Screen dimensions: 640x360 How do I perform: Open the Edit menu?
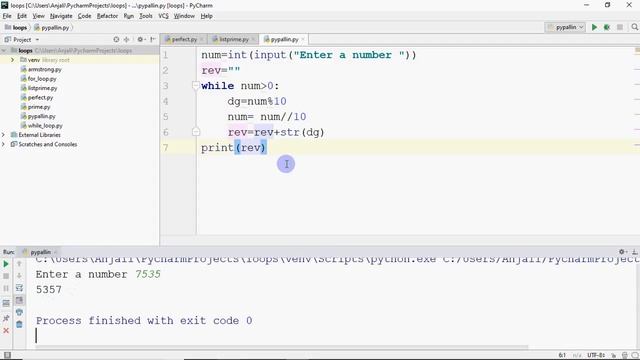22,16
